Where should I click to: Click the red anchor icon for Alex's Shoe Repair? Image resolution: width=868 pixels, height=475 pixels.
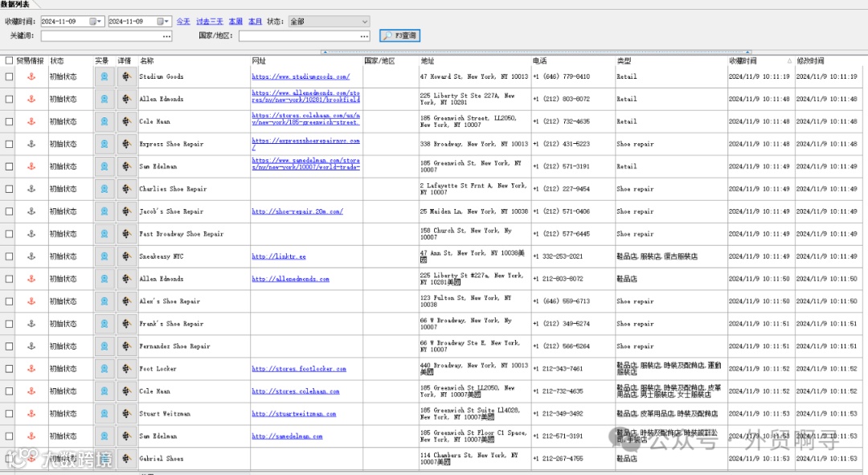click(x=31, y=301)
